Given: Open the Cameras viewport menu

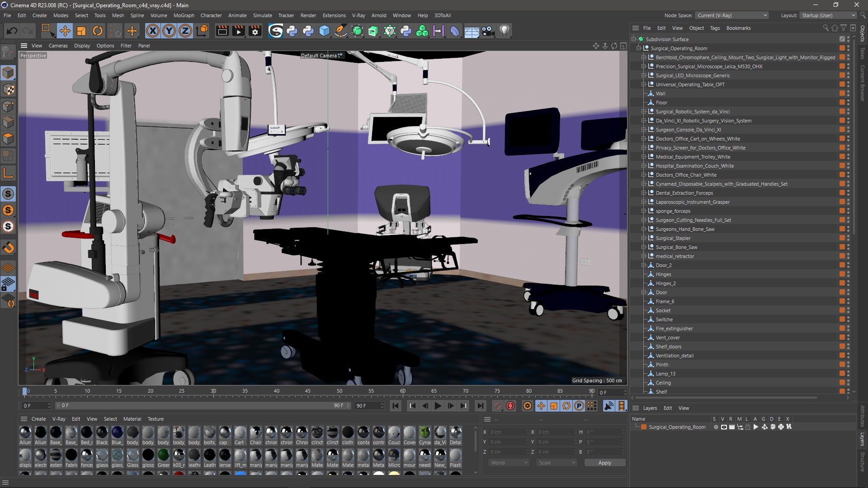Looking at the screenshot, I should 58,46.
